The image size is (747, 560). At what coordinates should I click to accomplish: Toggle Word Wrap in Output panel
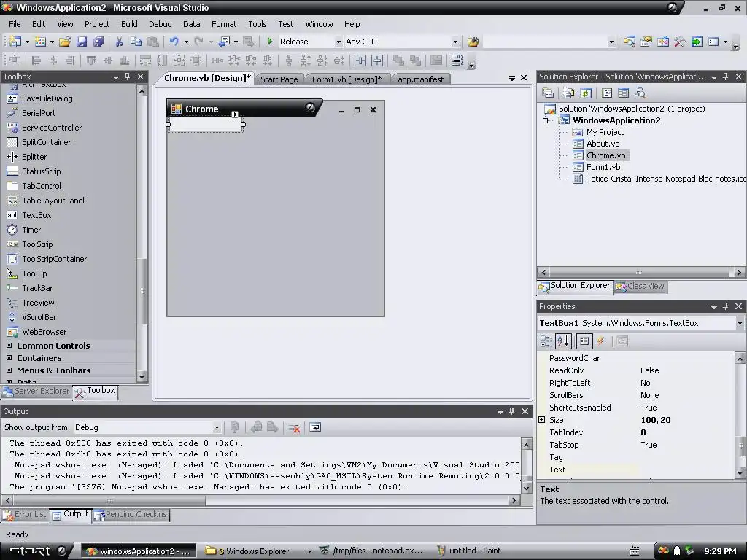point(315,427)
